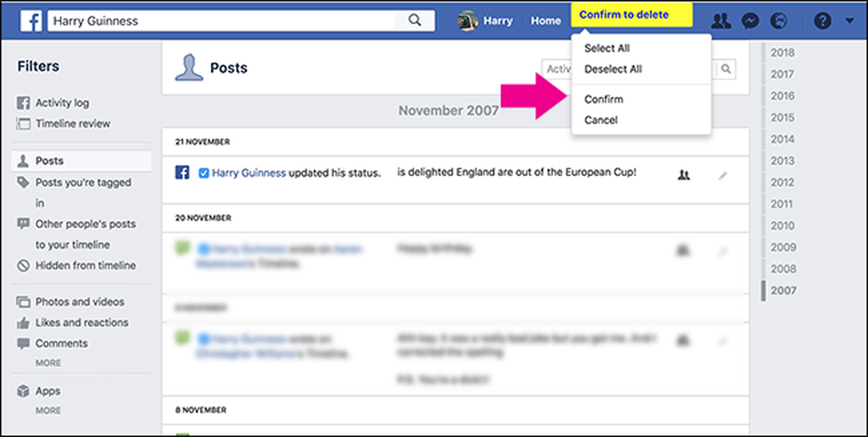Viewport: 868px width, 437px height.
Task: Open the notifications globe icon
Action: click(779, 21)
